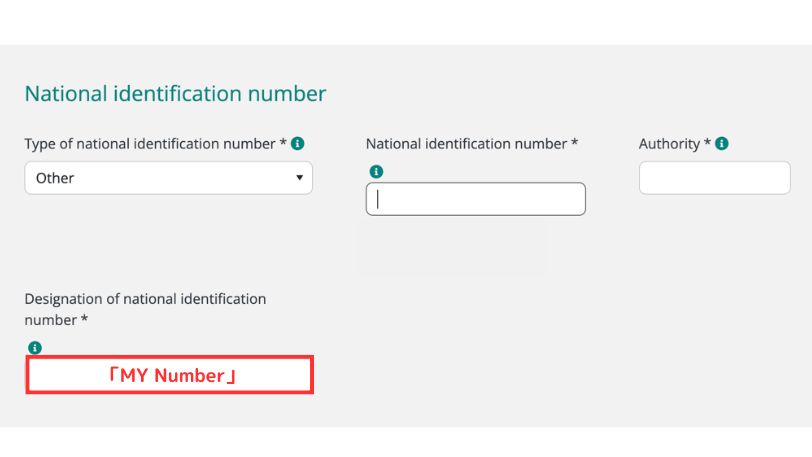The width and height of the screenshot is (812, 457).
Task: Click the faint gray box below the ID number field
Action: [452, 248]
